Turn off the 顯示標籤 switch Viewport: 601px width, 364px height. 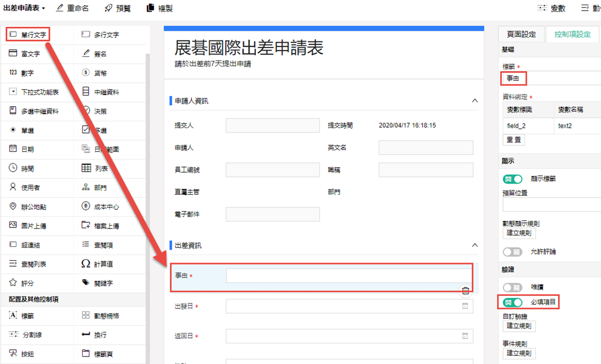[x=512, y=179]
